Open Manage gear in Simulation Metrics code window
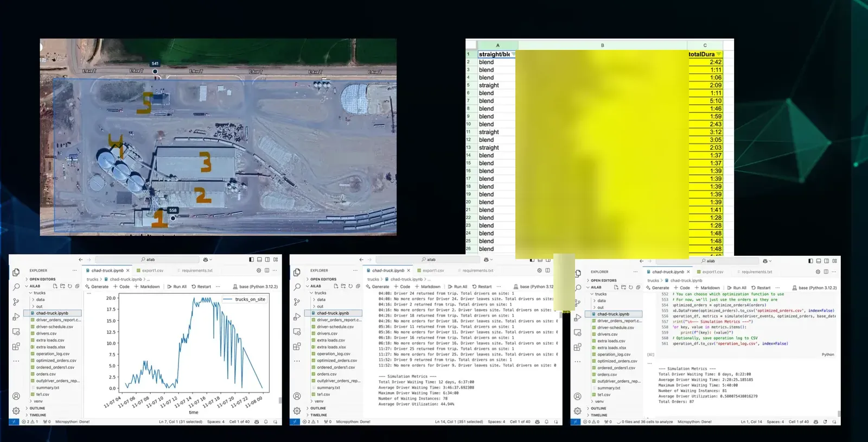Viewport: 868px width, 442px height. 577,411
